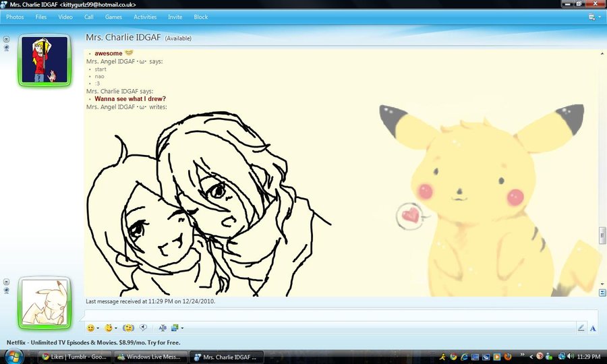
Task: Select the wink icon
Action: [x=109, y=328]
